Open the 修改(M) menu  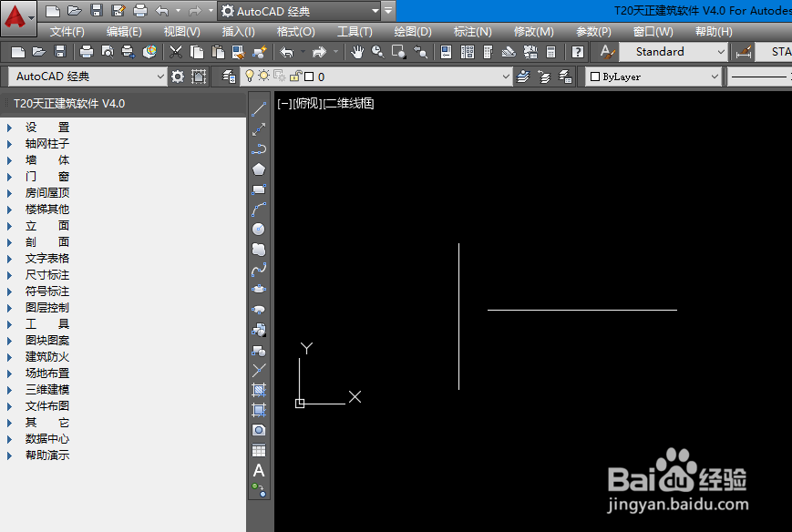pos(533,32)
